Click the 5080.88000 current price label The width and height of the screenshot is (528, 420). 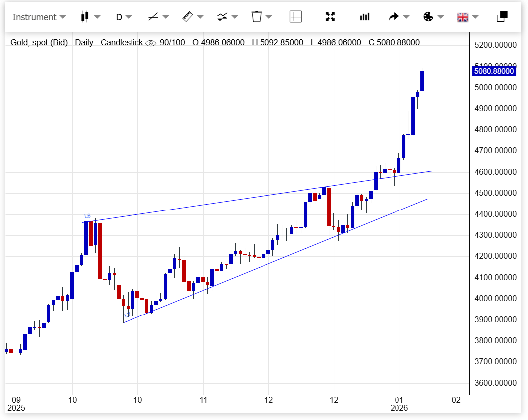click(494, 71)
